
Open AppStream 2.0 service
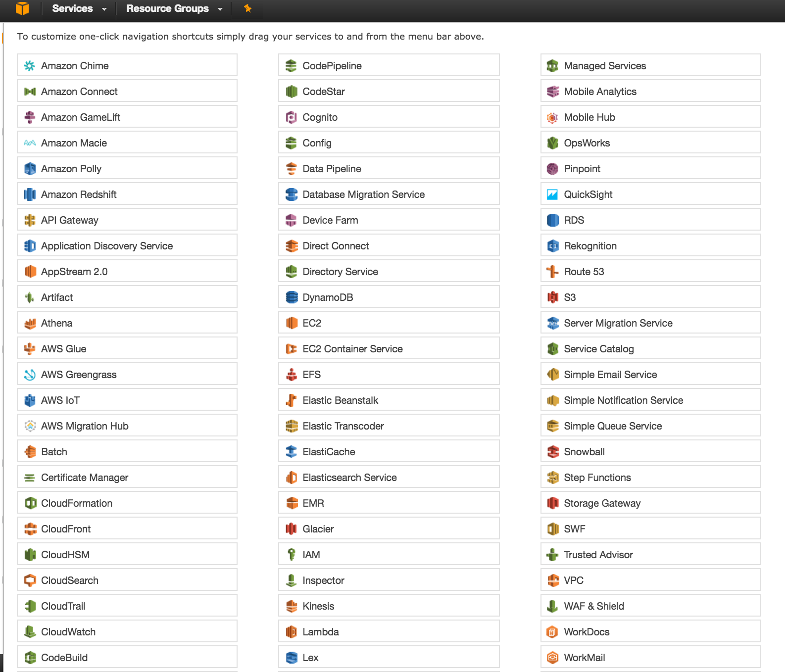click(x=127, y=271)
